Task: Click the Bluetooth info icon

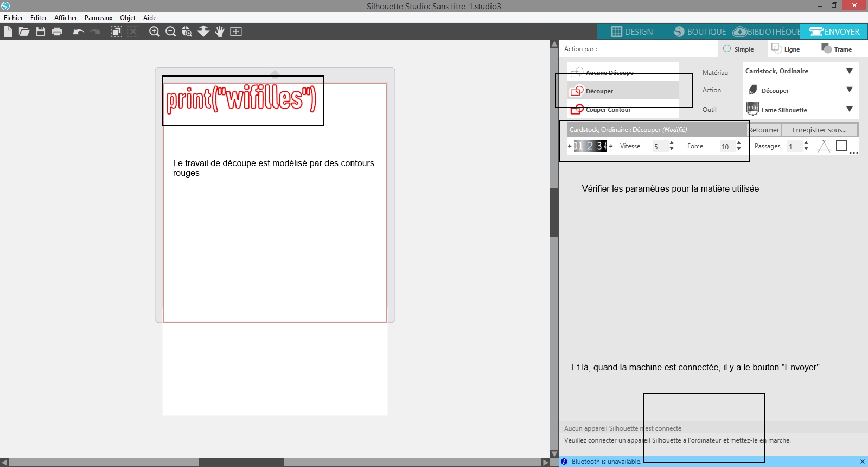Action: coord(564,462)
